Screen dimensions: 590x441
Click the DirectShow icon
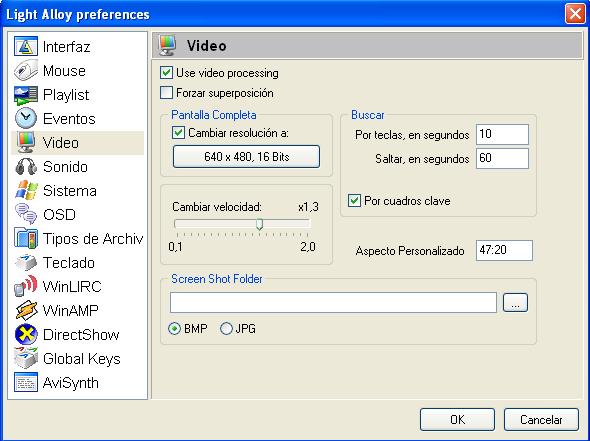coord(26,335)
